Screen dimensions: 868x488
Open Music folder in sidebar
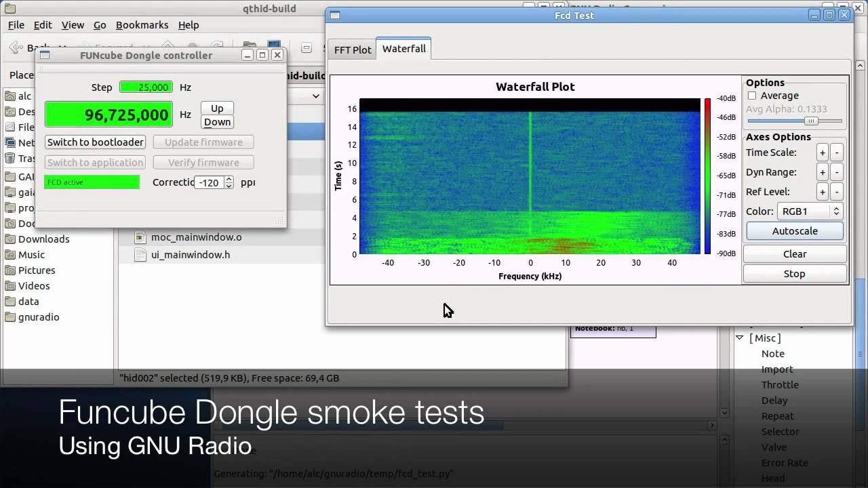click(x=31, y=255)
